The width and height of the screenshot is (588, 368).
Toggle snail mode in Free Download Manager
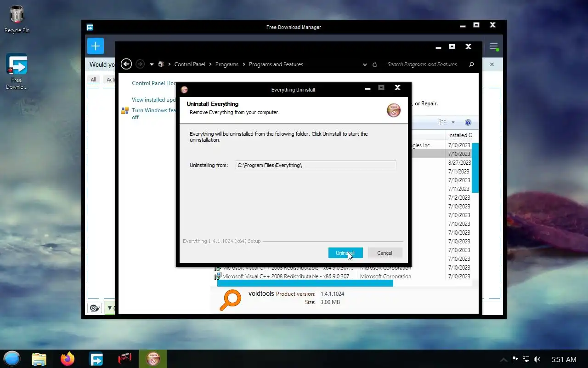pyautogui.click(x=95, y=308)
